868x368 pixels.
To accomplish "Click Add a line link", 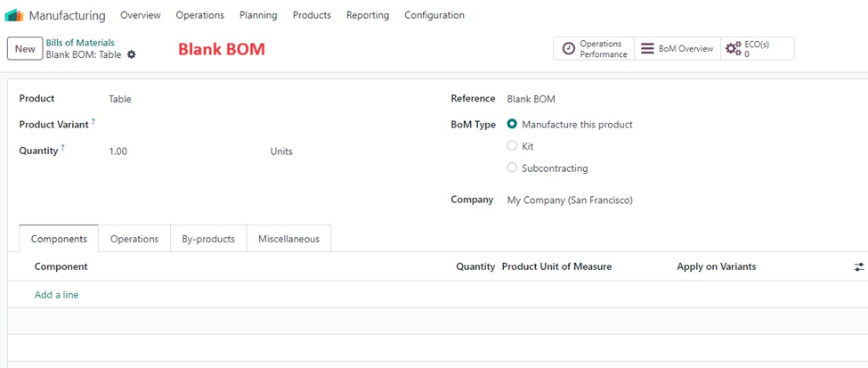I will 56,295.
